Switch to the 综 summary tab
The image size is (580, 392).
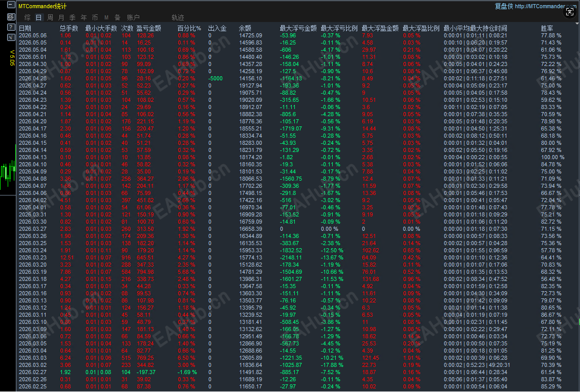pyautogui.click(x=27, y=17)
